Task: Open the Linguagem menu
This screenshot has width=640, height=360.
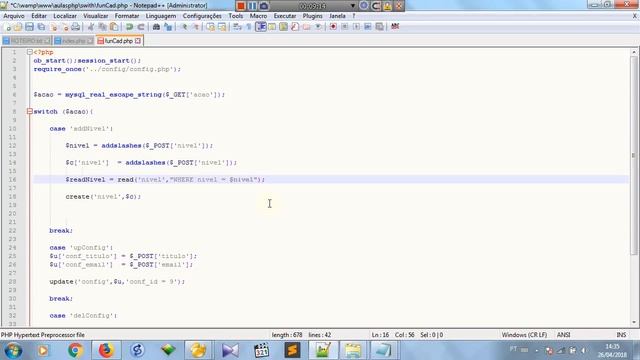Action: (161, 16)
